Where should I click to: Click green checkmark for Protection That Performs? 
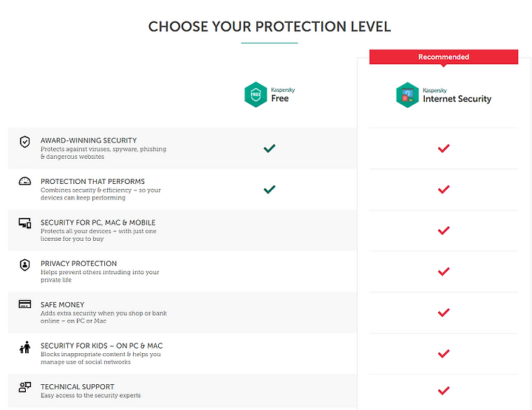(x=270, y=189)
